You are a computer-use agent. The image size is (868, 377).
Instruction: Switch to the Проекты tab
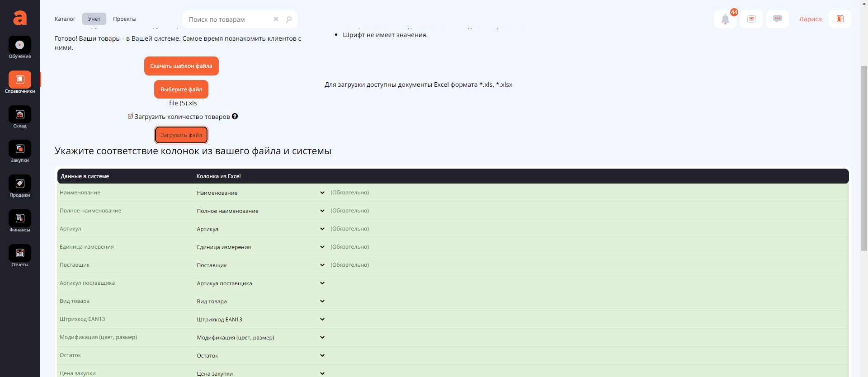click(x=124, y=19)
